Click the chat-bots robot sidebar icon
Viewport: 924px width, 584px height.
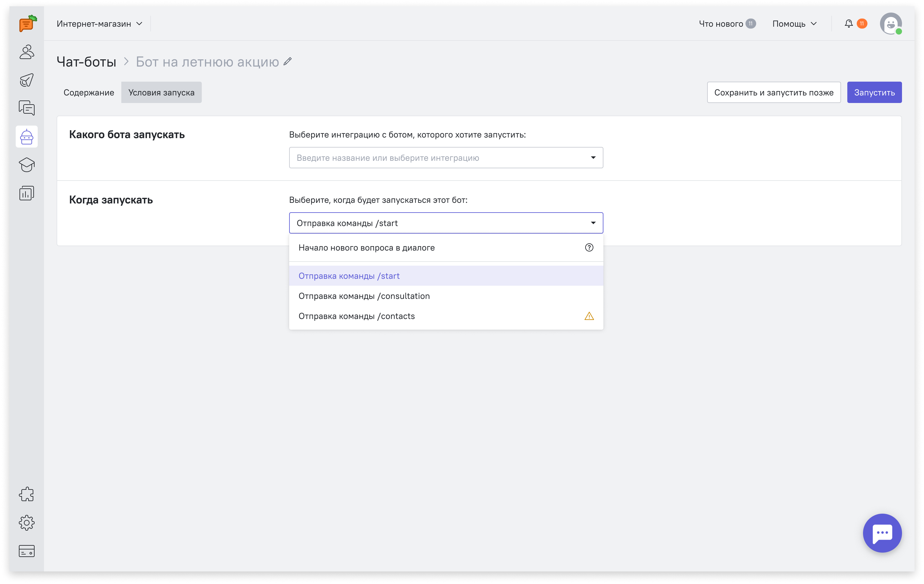coord(26,137)
